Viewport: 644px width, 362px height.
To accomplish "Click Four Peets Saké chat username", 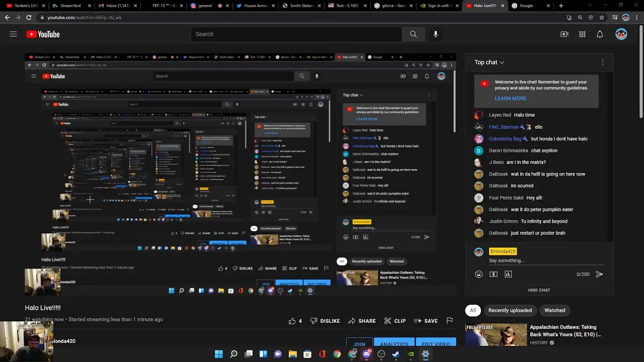I will click(506, 198).
